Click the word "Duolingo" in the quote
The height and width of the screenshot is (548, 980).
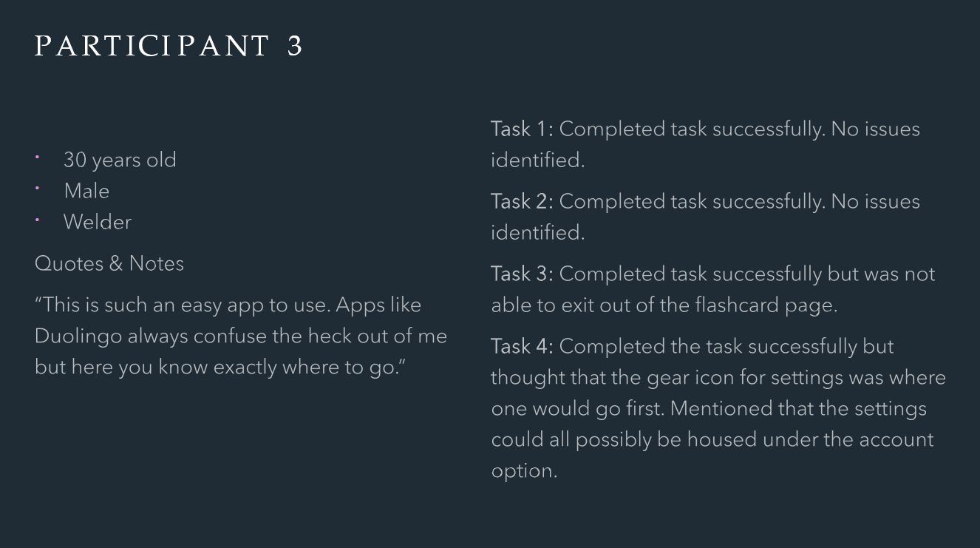(x=78, y=336)
